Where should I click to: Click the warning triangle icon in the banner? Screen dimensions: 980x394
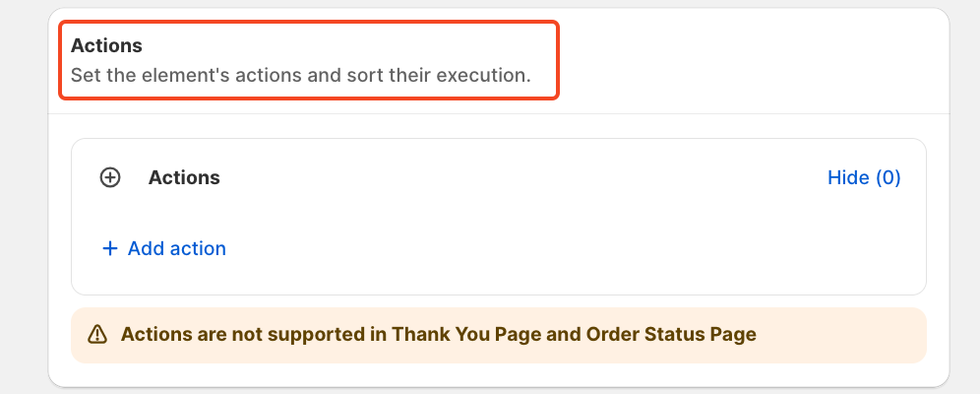pos(97,335)
